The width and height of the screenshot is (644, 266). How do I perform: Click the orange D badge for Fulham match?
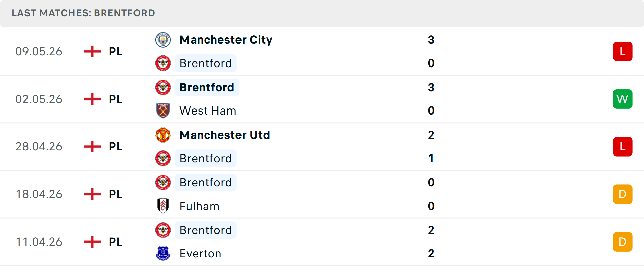pyautogui.click(x=623, y=194)
